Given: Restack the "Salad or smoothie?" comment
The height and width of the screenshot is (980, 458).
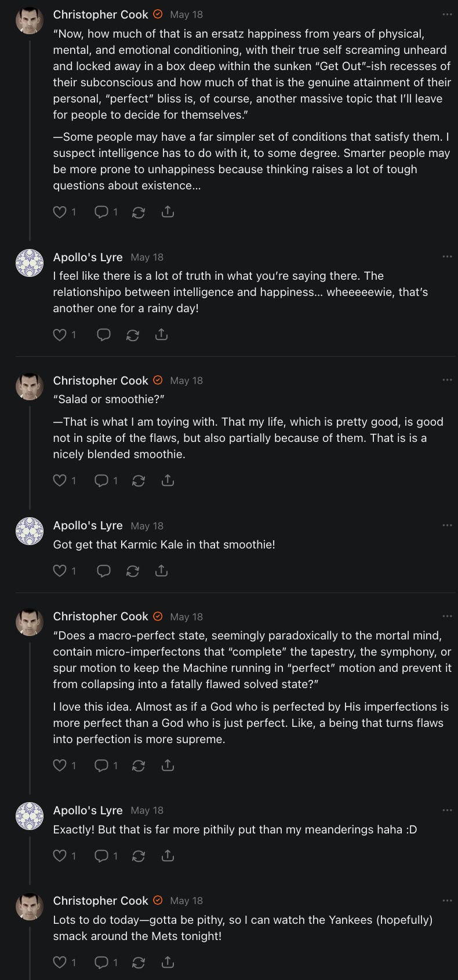Looking at the screenshot, I should click(x=138, y=480).
